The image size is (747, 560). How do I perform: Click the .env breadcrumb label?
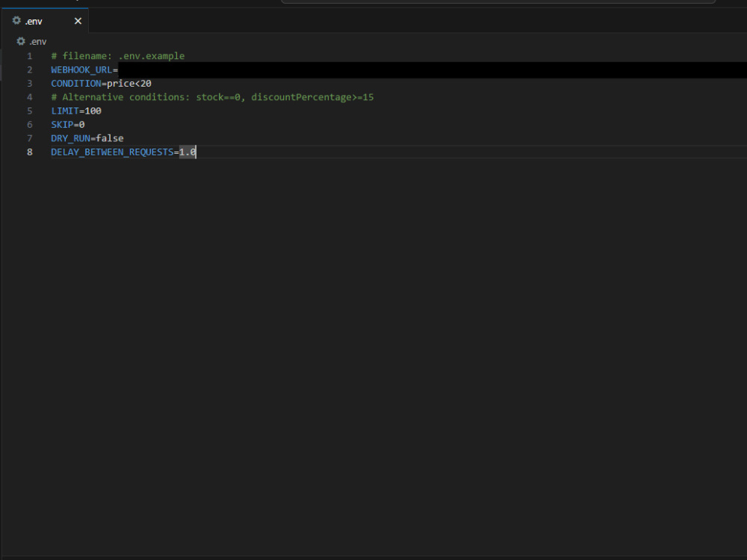(x=37, y=42)
